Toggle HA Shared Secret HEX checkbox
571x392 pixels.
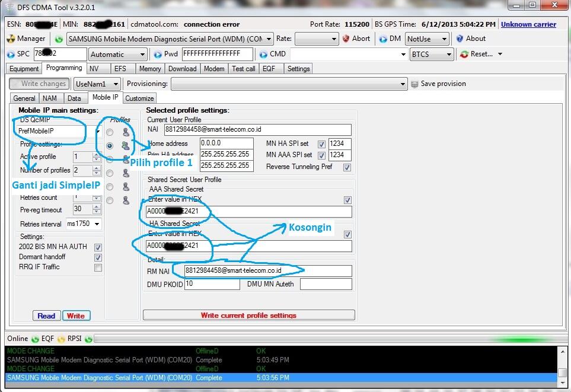[x=347, y=235]
